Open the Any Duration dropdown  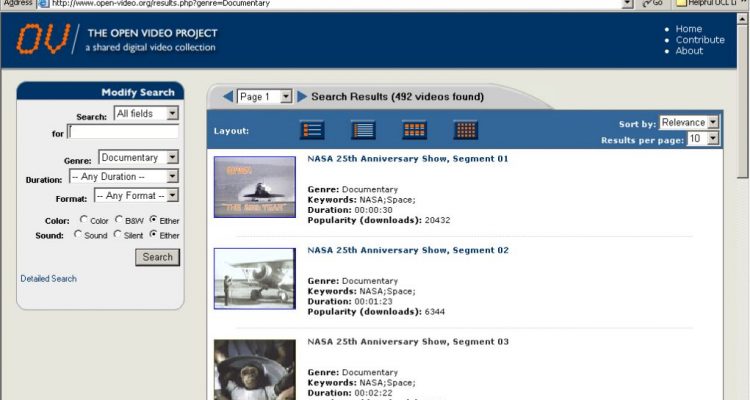click(124, 177)
